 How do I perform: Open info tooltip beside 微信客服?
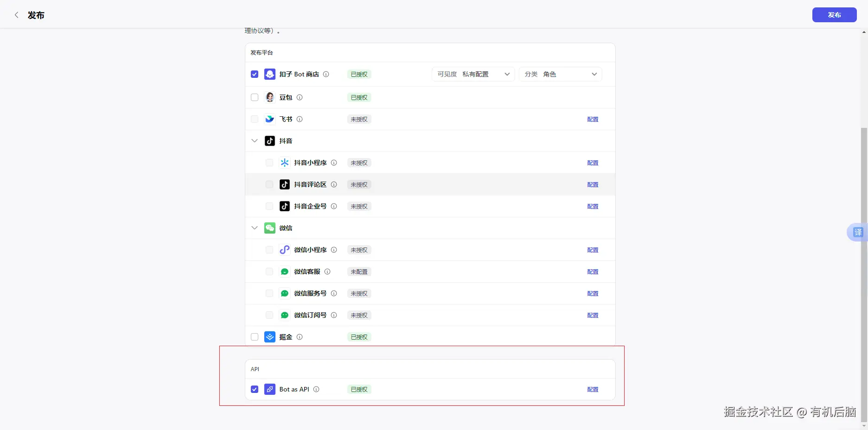[327, 272]
